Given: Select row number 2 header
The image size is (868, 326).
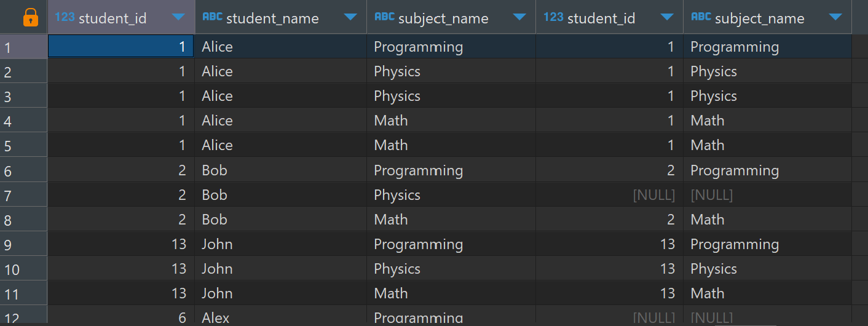Looking at the screenshot, I should [23, 71].
